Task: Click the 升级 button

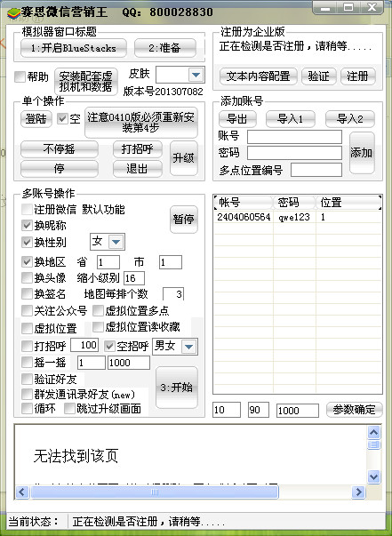Action: click(184, 158)
